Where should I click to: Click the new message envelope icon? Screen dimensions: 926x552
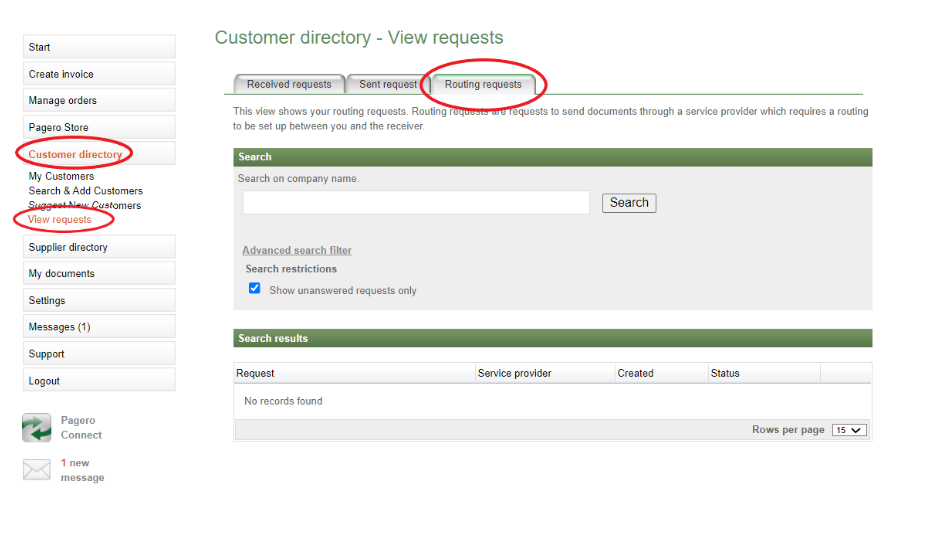click(37, 470)
